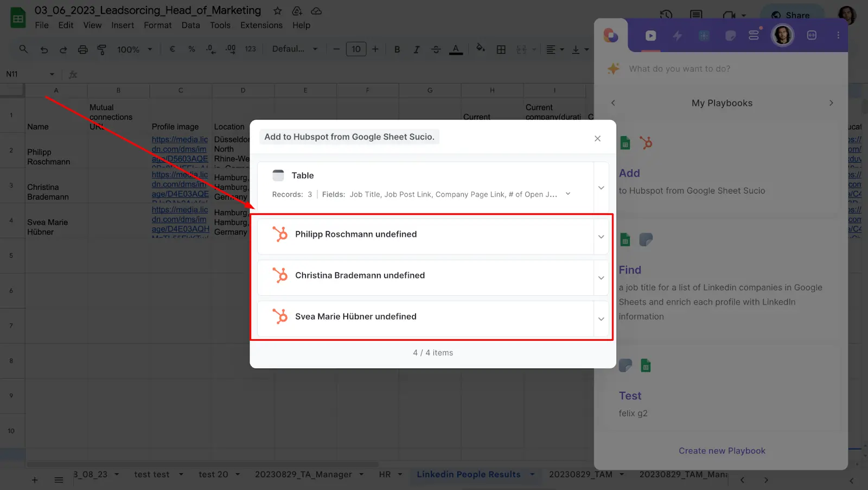This screenshot has height=490, width=868.
Task: Click HubSpot icon beside Svea Marie Hübner
Action: (x=280, y=316)
